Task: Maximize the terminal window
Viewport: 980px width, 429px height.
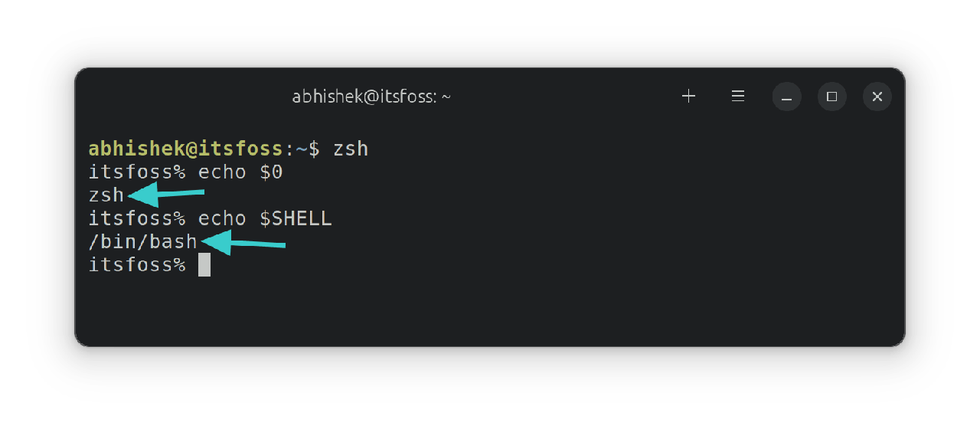Action: [x=832, y=97]
